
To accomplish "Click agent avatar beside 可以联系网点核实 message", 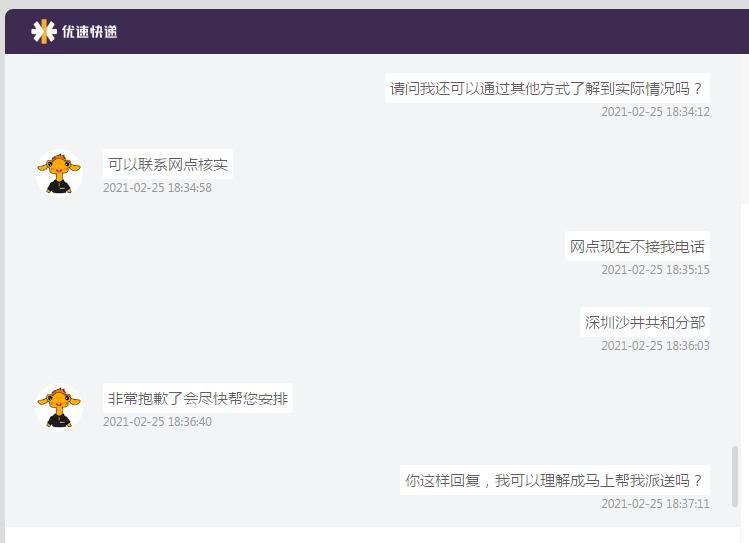I will tap(59, 172).
